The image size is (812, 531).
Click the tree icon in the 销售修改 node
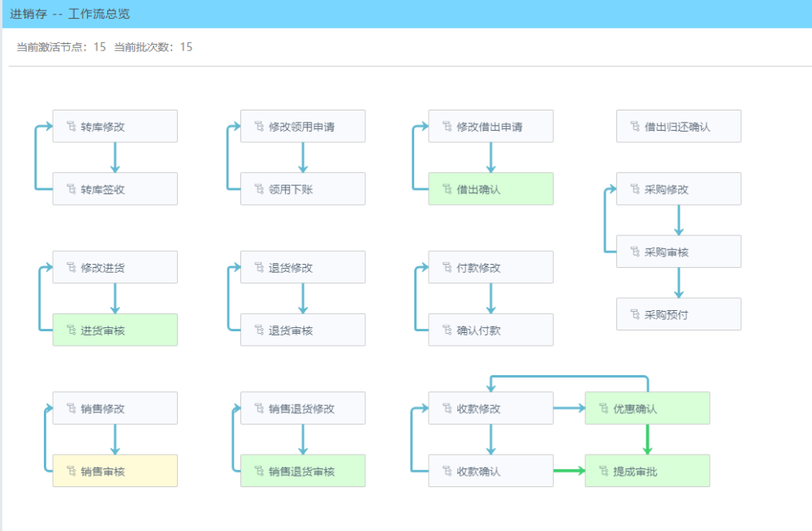point(71,408)
